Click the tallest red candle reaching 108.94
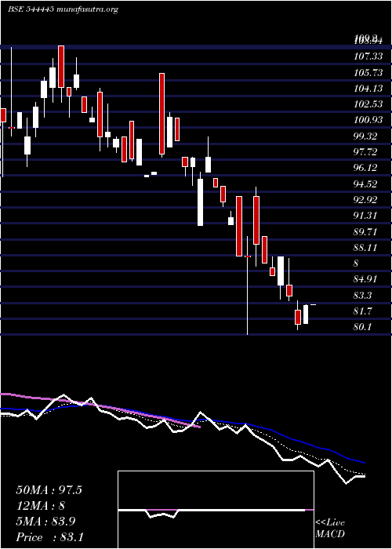This screenshot has height=549, width=392. tap(61, 67)
